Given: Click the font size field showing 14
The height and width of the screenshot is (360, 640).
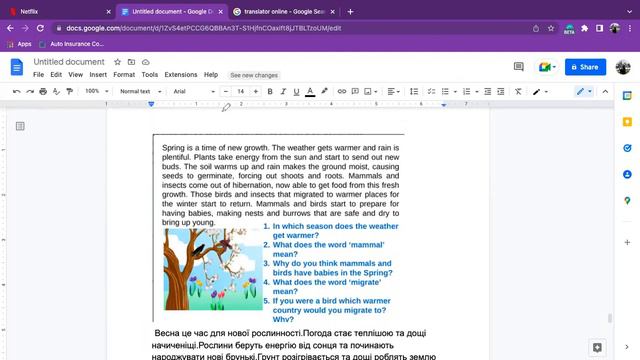Looking at the screenshot, I should [241, 91].
